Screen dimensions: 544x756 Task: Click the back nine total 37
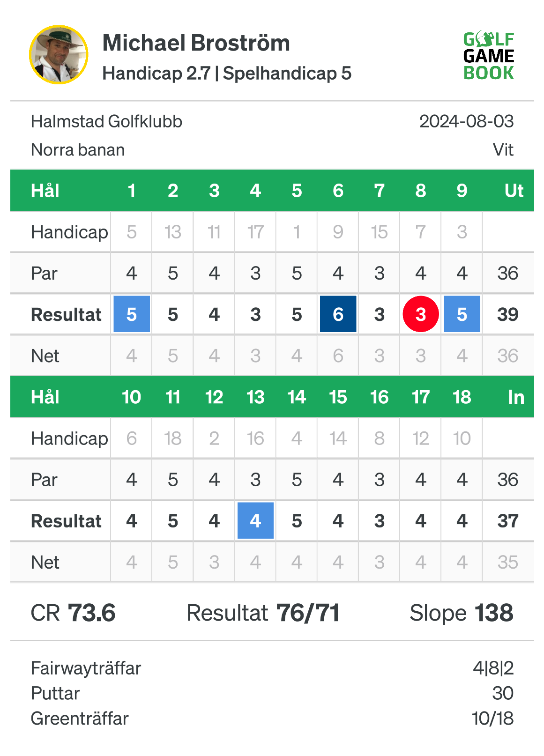click(x=508, y=521)
